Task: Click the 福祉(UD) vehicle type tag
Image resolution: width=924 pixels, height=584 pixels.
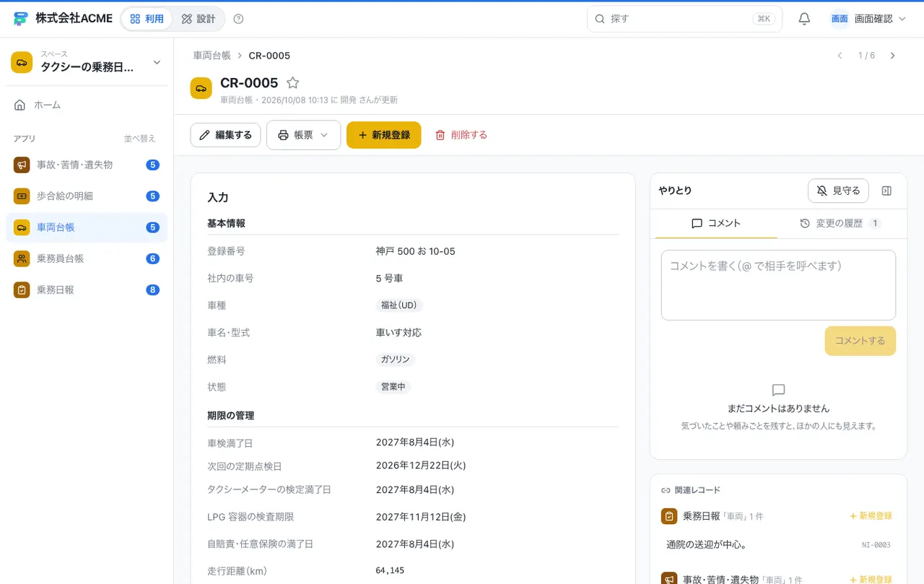Action: click(398, 305)
